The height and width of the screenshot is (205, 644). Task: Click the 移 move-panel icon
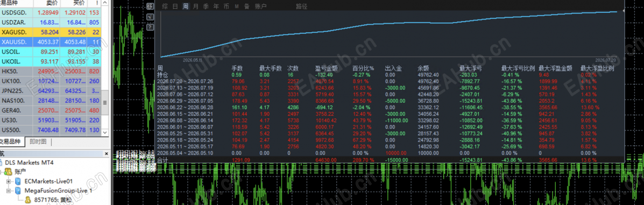click(x=150, y=6)
